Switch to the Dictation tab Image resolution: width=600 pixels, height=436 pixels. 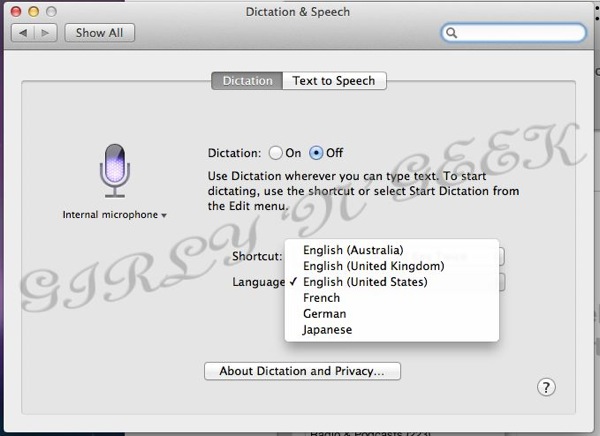coord(247,81)
